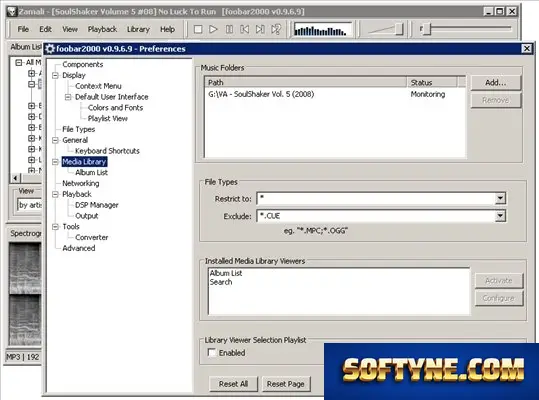Enable Library Viewer Selection Playlist checkbox
Screen dimensions: 539x400
pos(212,353)
